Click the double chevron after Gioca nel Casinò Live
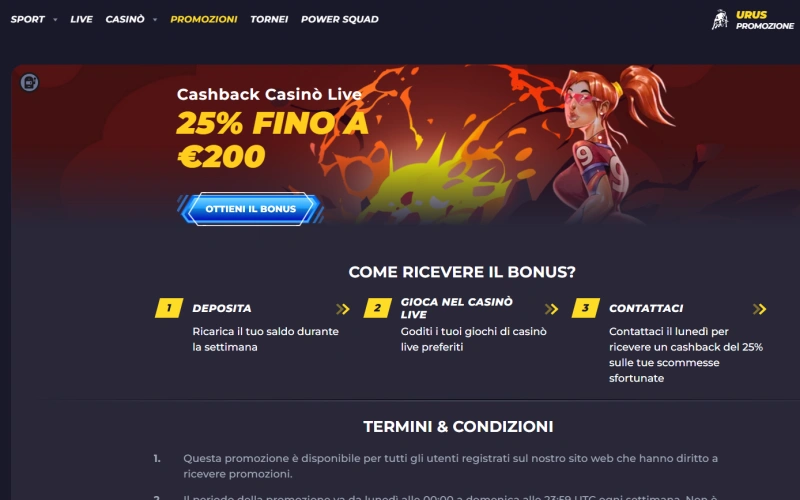The image size is (800, 500). 551,309
